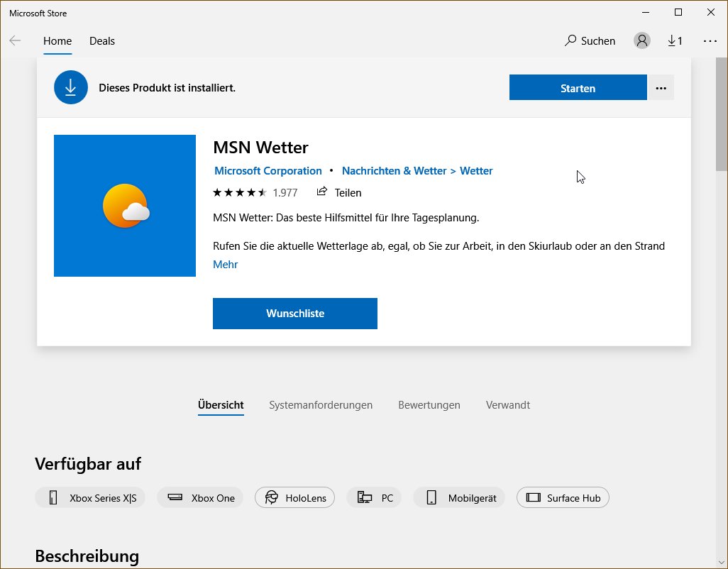728x569 pixels.
Task: Open more options next to Starten
Action: [x=661, y=88]
